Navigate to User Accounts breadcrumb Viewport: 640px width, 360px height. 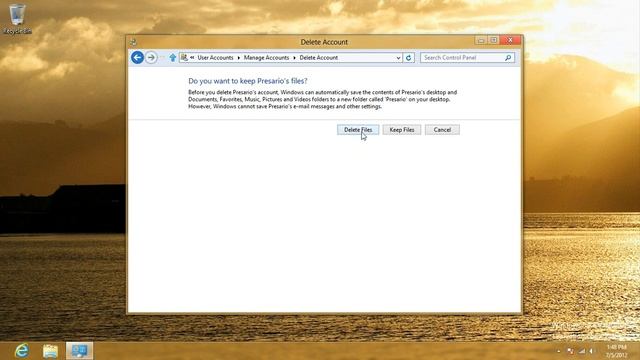[215, 58]
